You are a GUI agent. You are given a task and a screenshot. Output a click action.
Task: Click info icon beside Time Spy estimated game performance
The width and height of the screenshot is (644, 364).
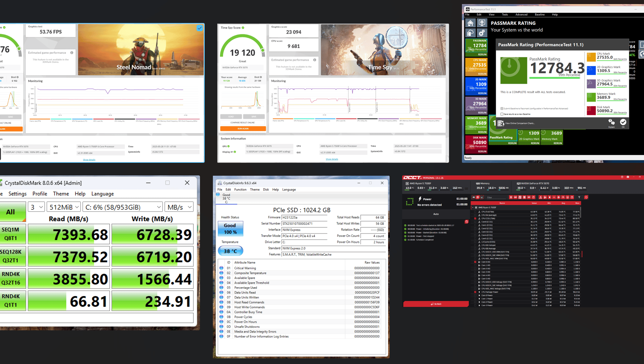(x=314, y=60)
